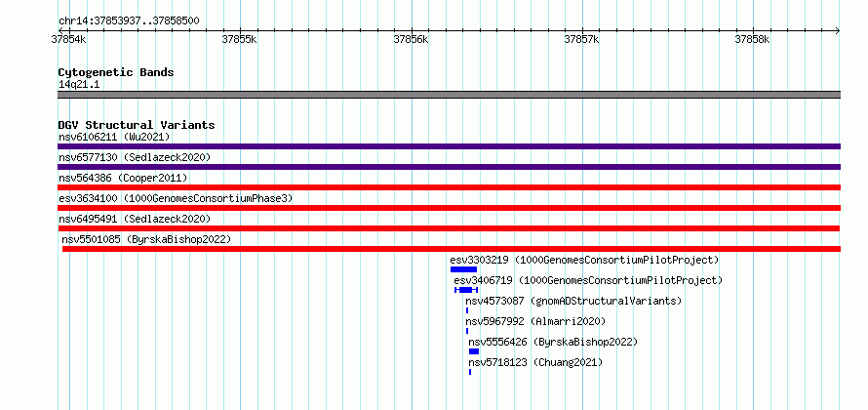The width and height of the screenshot is (868, 410).
Task: Click nsv6495491 (Sedlazeck2020) label
Action: pyautogui.click(x=135, y=219)
